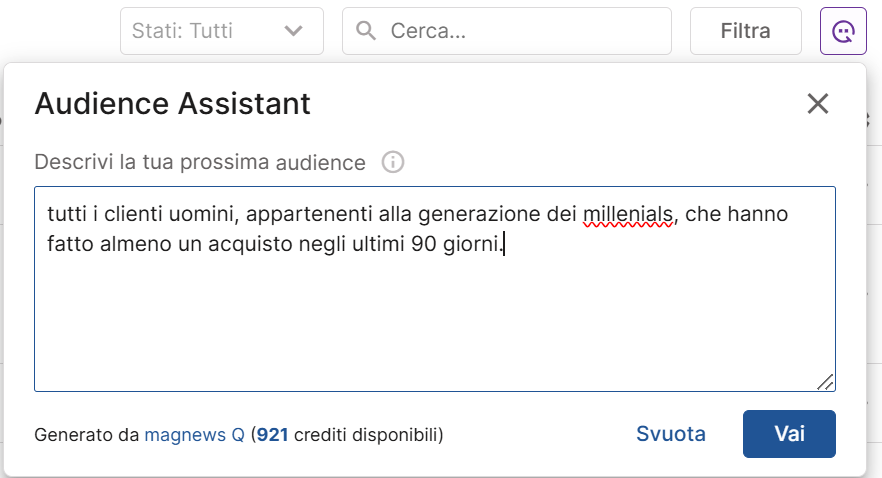Toggle the Audience Assistant chat icon button

[843, 31]
